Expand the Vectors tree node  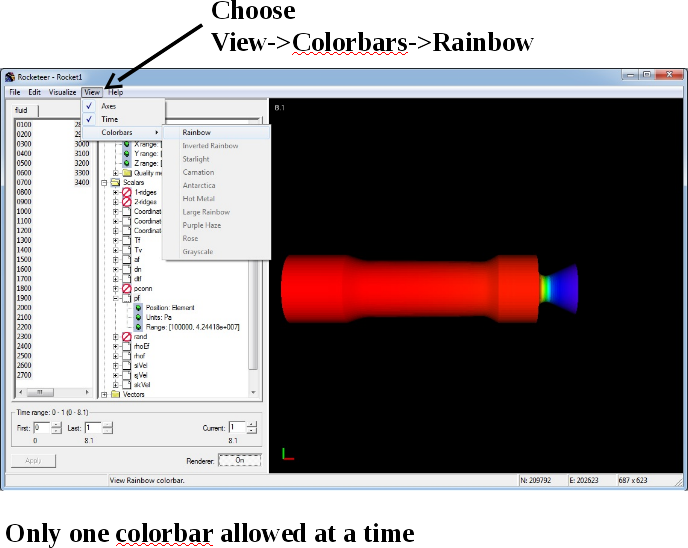[104, 395]
